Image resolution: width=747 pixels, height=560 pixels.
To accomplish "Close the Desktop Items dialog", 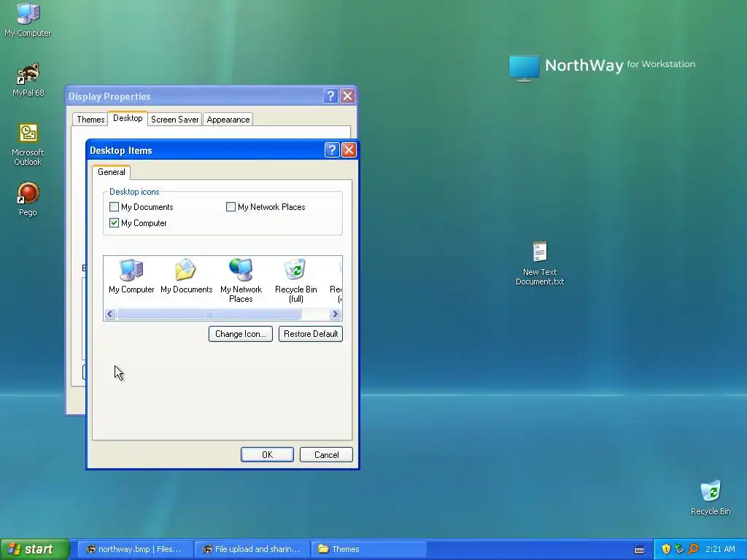I will (x=349, y=150).
